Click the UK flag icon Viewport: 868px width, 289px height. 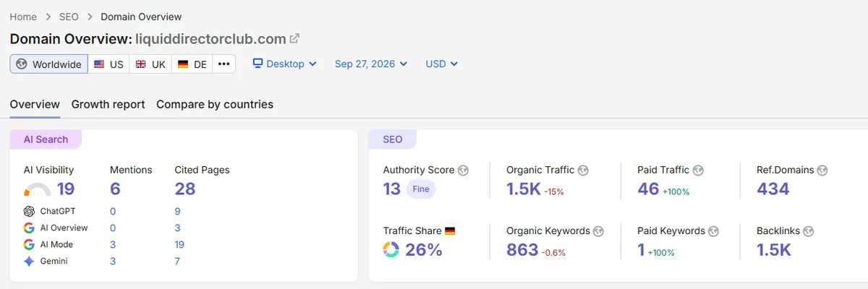(x=141, y=64)
